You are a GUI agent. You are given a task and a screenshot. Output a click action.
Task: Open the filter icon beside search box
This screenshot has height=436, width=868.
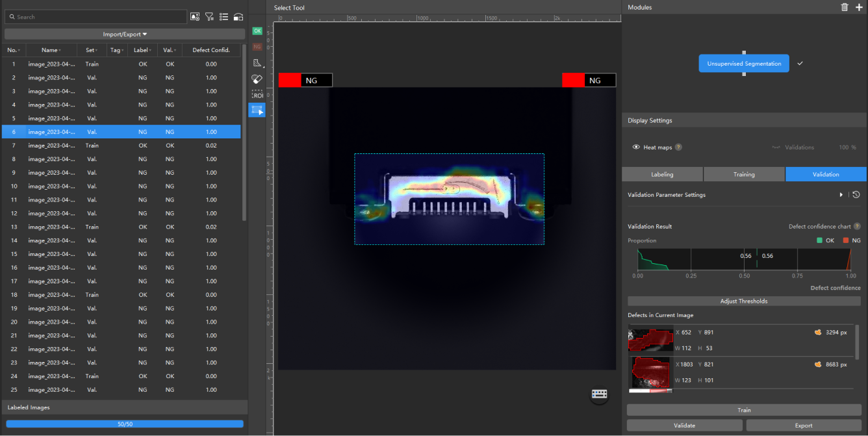pyautogui.click(x=209, y=17)
